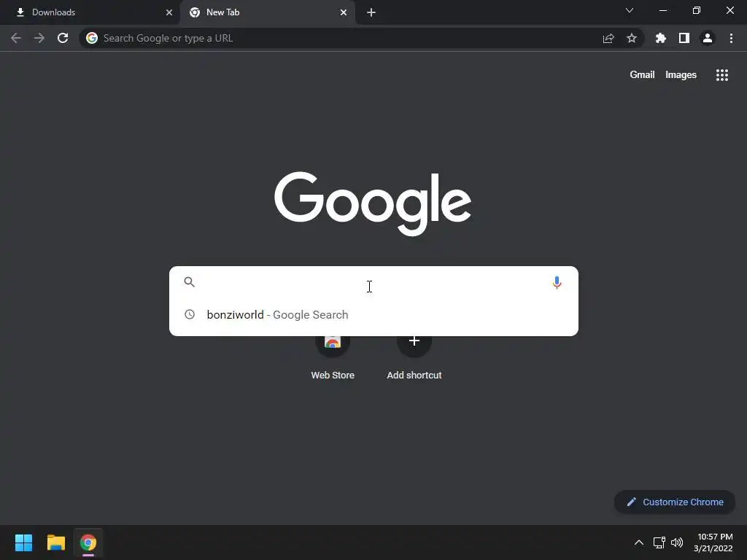The image size is (747, 560).
Task: Show hidden system tray icons
Action: click(639, 542)
